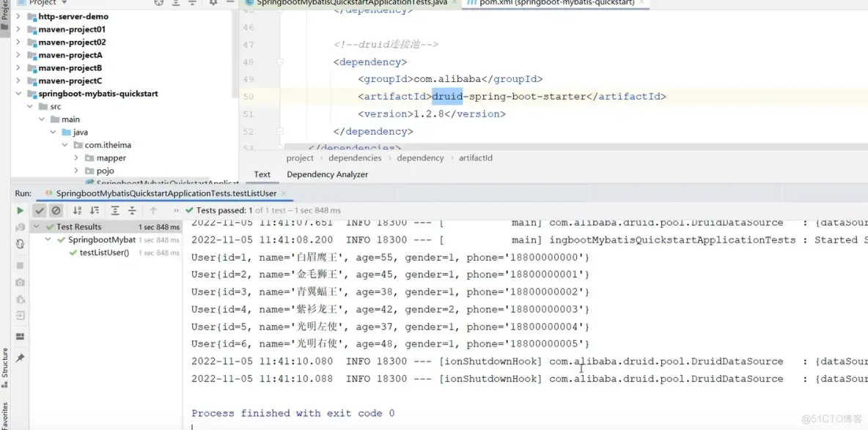Collapse com.itheima package
This screenshot has height=430, width=868.
tap(65, 145)
